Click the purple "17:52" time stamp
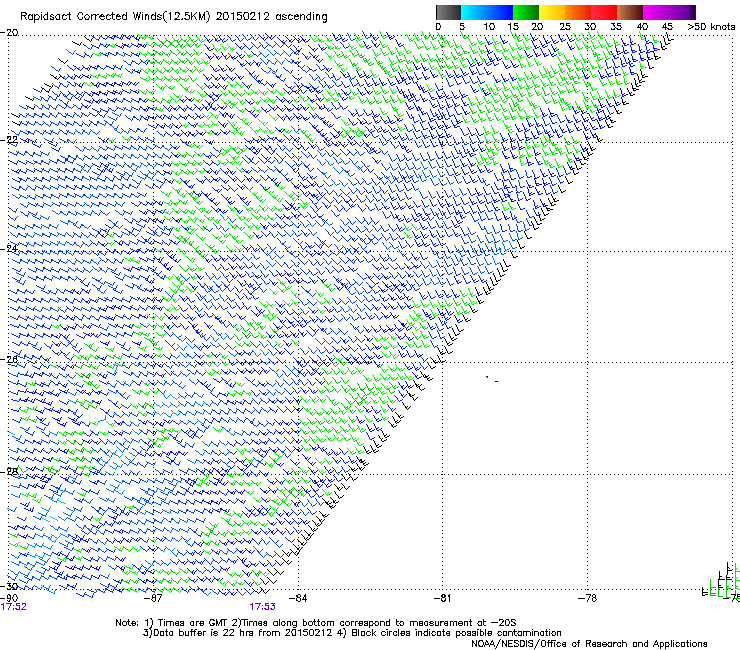 coord(14,607)
